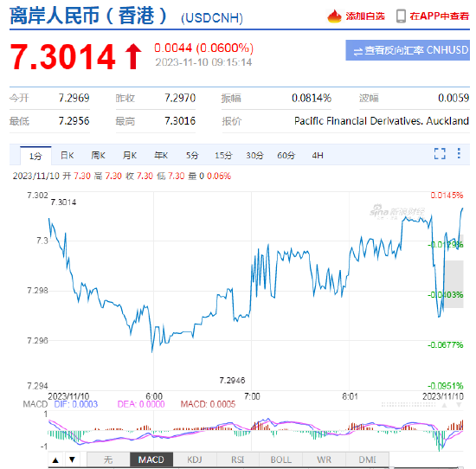
Task: Click the dotted chart range slider
Action: point(408,405)
